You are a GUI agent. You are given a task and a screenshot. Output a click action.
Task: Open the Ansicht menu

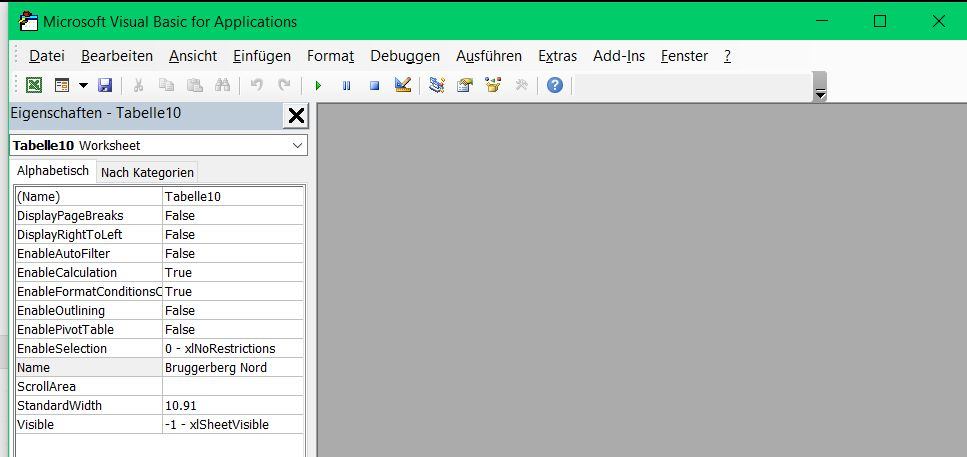193,56
